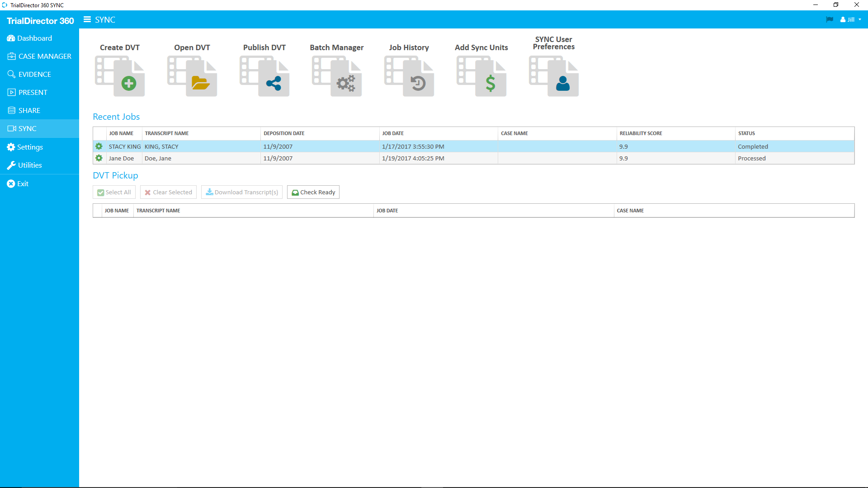Navigate to SHARE in sidebar

tap(39, 110)
